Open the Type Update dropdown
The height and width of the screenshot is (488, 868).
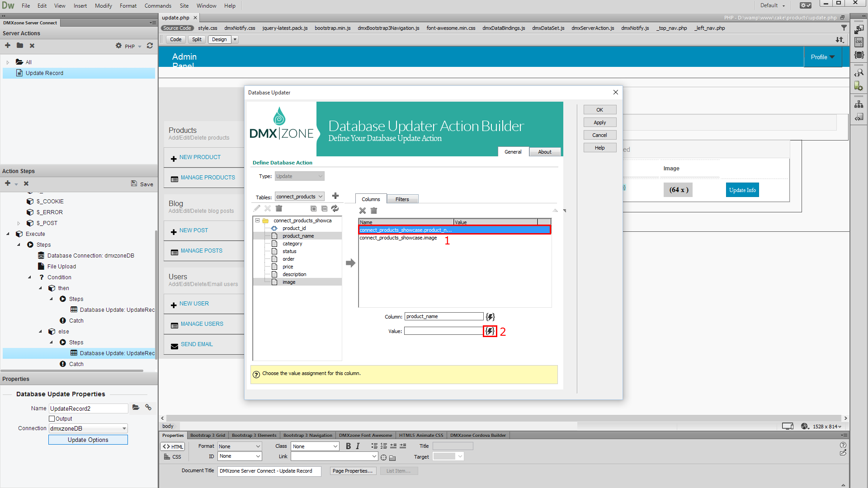300,176
